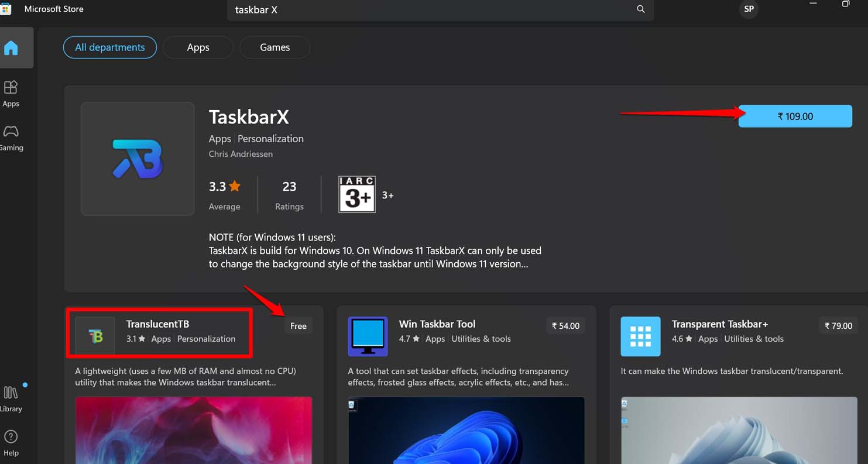Buy TaskbarX for ₹109.00
Screen dimensions: 868x464
(x=795, y=116)
